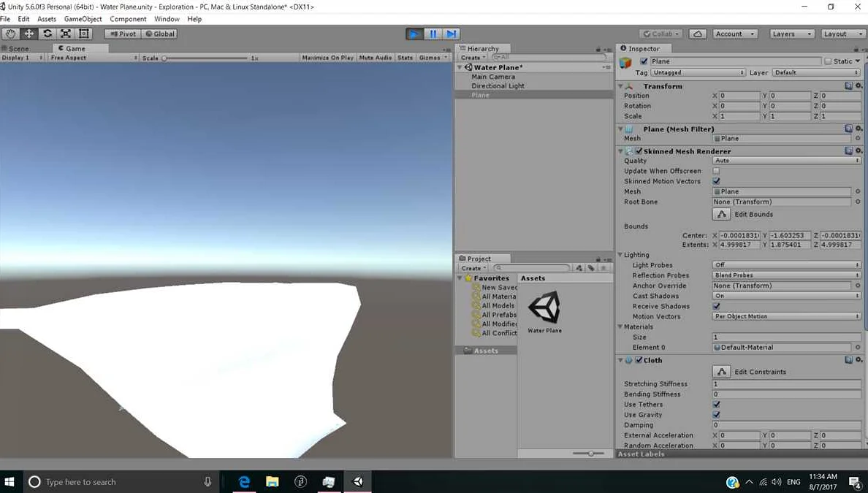Open the Assets menu
The width and height of the screenshot is (868, 493).
47,19
